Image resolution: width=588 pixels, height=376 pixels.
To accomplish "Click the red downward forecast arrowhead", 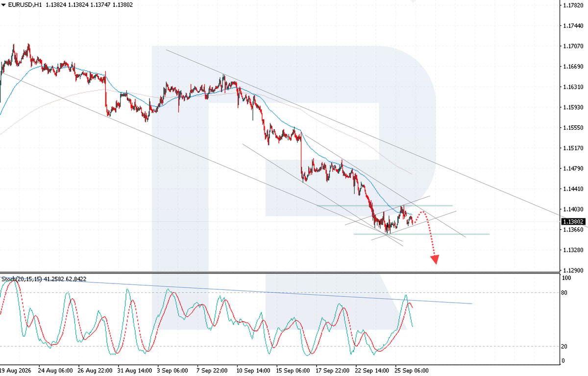I will pyautogui.click(x=434, y=259).
